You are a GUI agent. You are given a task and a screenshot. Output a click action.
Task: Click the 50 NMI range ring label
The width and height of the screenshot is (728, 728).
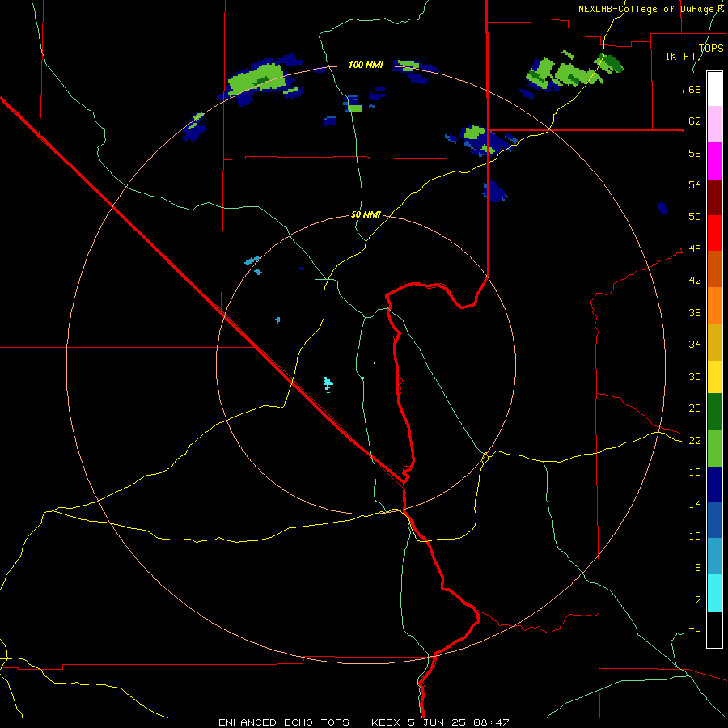click(x=366, y=214)
